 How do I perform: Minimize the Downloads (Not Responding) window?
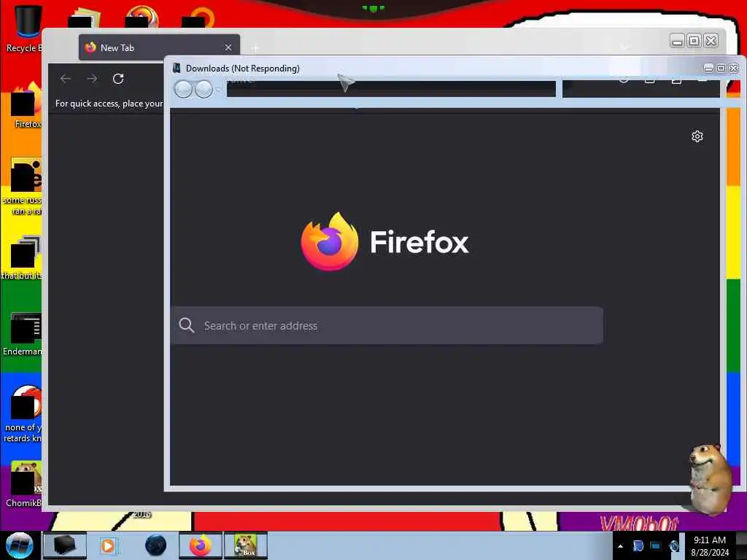point(708,68)
